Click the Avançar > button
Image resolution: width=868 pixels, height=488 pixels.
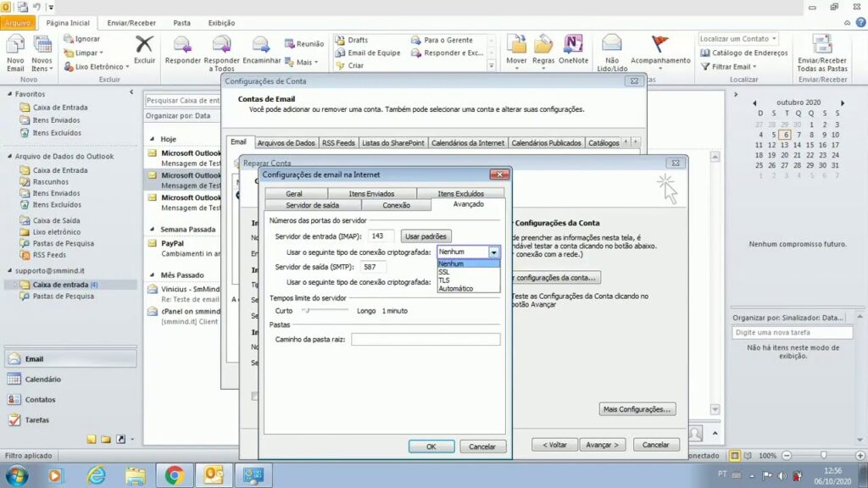(602, 445)
